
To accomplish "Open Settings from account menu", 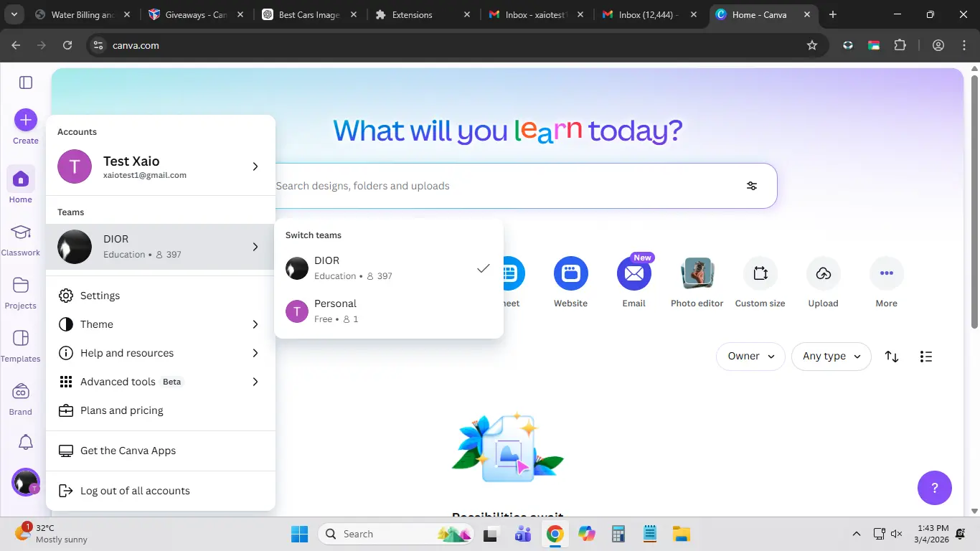I will click(x=161, y=296).
